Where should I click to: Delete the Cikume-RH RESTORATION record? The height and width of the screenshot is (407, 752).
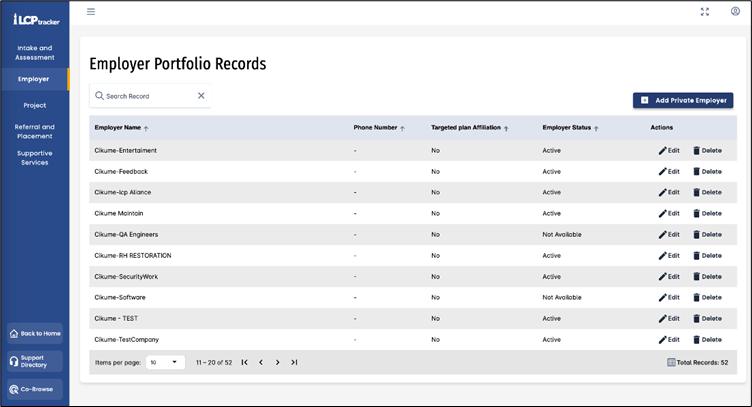click(x=707, y=256)
